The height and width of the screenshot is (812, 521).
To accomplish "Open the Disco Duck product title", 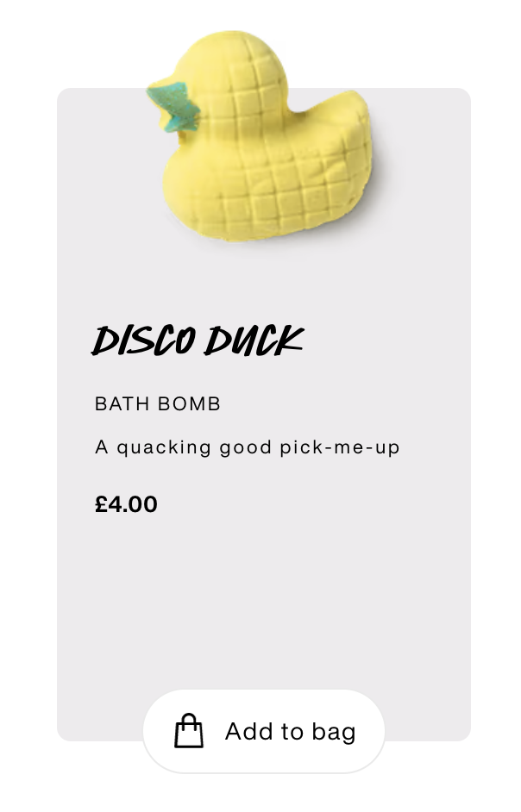I will click(198, 340).
